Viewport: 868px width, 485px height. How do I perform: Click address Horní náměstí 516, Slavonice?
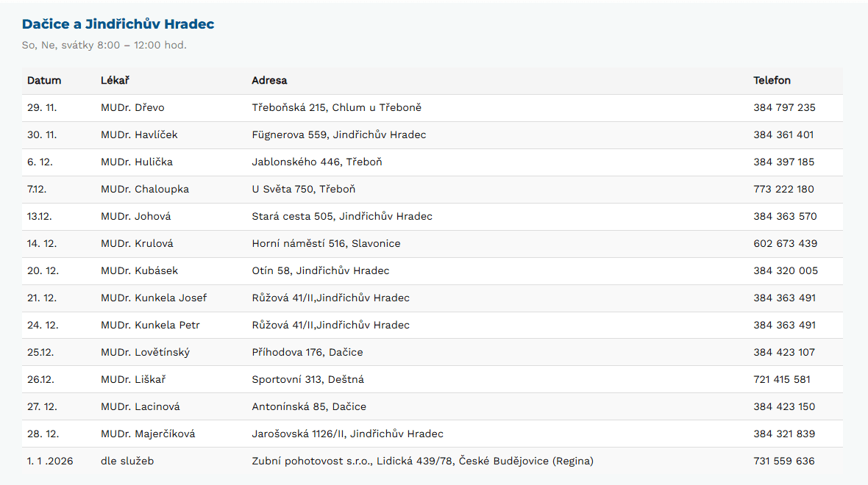coord(326,243)
